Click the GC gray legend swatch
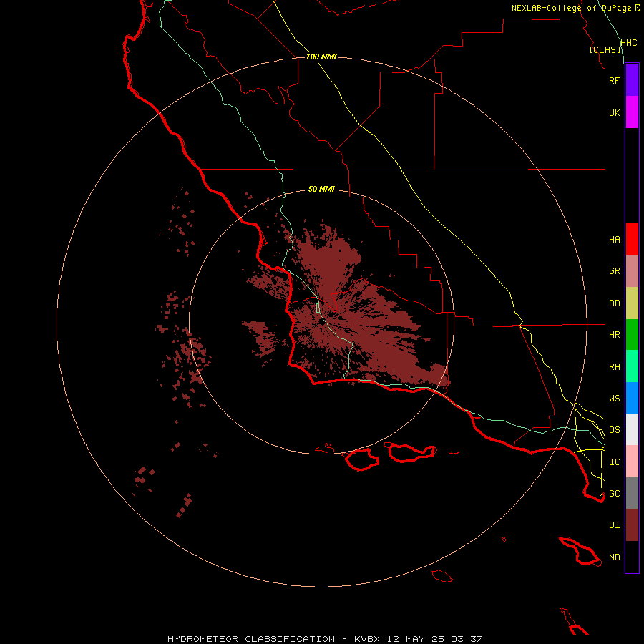 coord(632,493)
